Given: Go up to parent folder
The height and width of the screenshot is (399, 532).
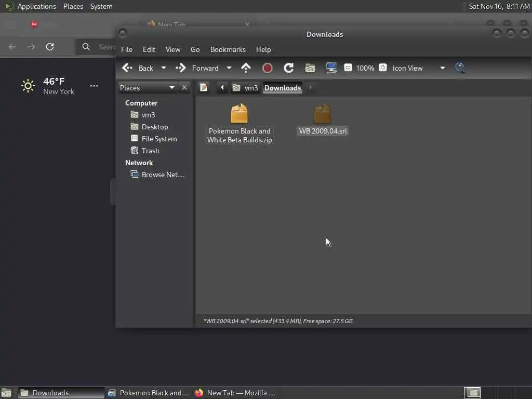Looking at the screenshot, I should [246, 68].
